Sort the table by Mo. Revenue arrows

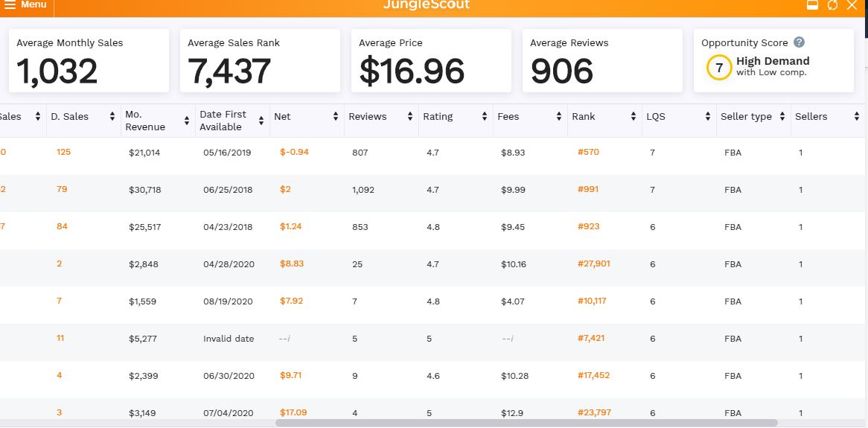tap(187, 121)
